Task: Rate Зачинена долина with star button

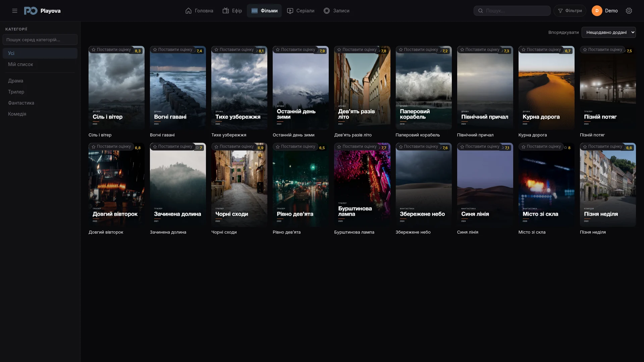Action: pyautogui.click(x=173, y=146)
